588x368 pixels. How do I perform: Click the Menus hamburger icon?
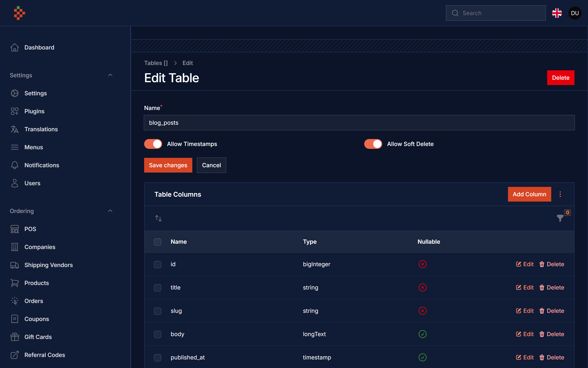click(x=14, y=147)
